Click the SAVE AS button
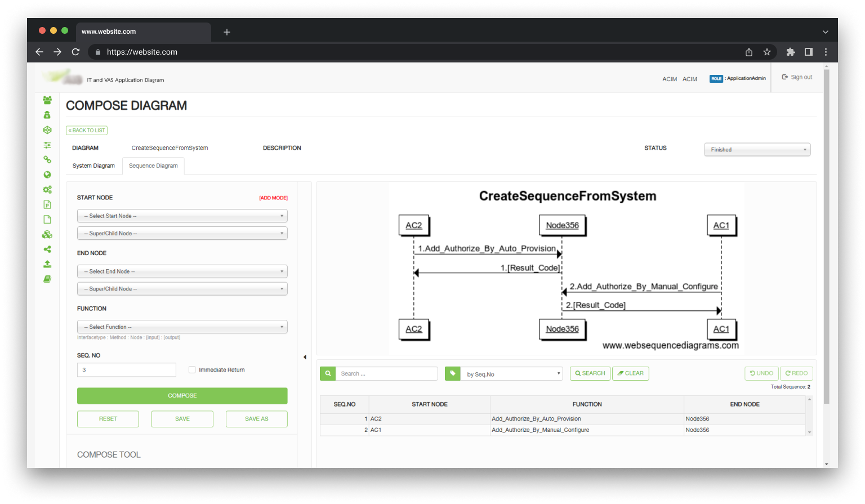865x504 pixels. (x=257, y=419)
